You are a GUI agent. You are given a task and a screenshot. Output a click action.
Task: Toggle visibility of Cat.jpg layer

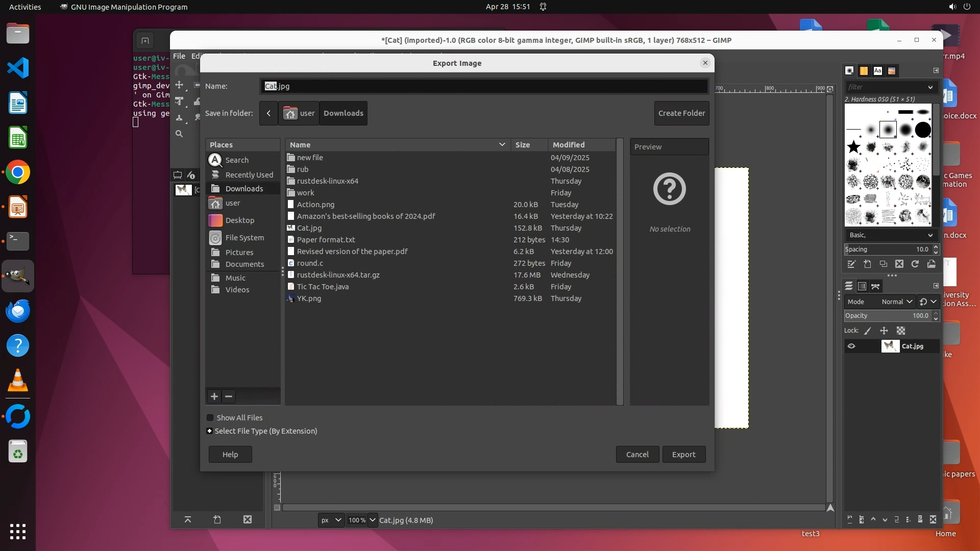(851, 346)
